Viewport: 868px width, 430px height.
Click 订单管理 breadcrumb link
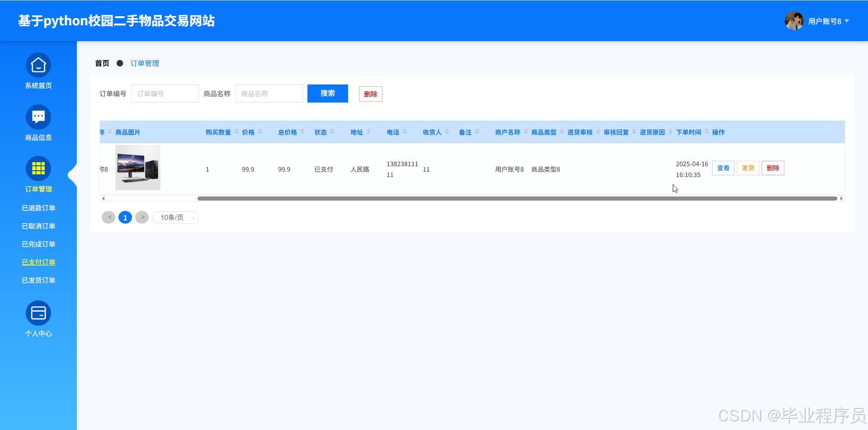pyautogui.click(x=145, y=63)
